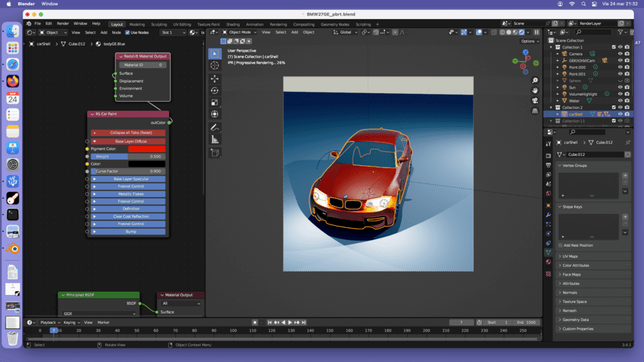This screenshot has height=362, width=644.
Task: Open the Object Data properties tab
Action: (548, 252)
